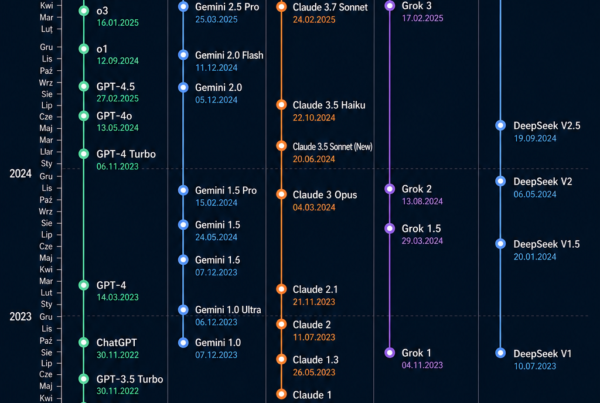Click the Gemini 1.0 Ultra label
Image resolution: width=600 pixels, height=403 pixels.
228,310
